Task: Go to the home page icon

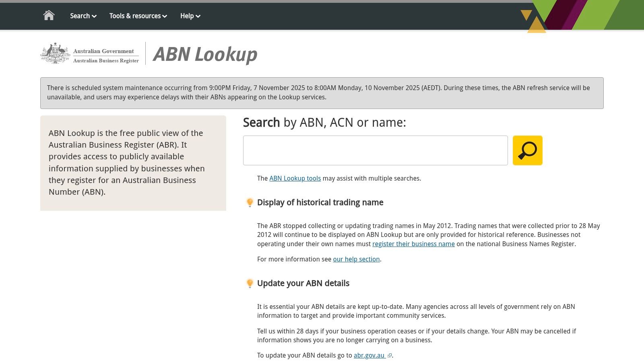Action: coord(49,15)
